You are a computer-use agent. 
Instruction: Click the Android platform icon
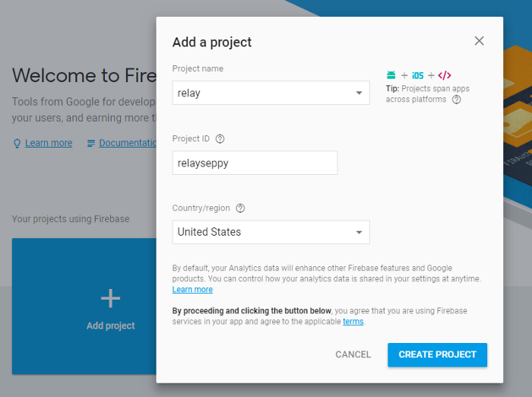(x=391, y=75)
